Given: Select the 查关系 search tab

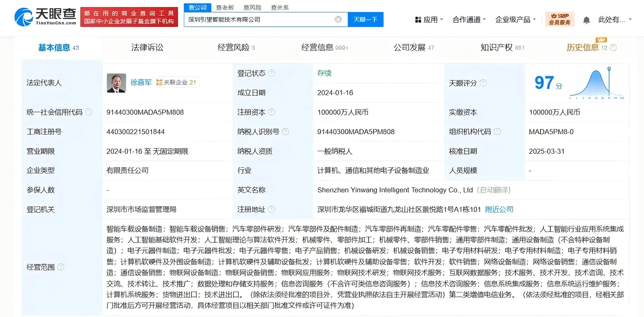Looking at the screenshot, I should click(x=280, y=8).
